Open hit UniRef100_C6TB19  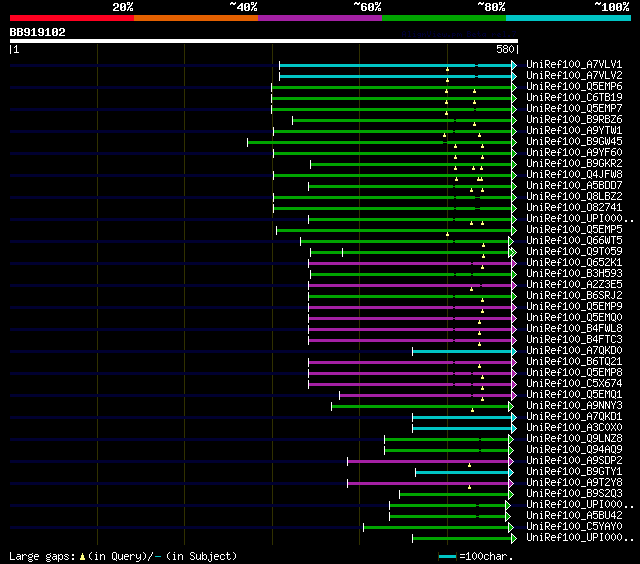coord(574,98)
